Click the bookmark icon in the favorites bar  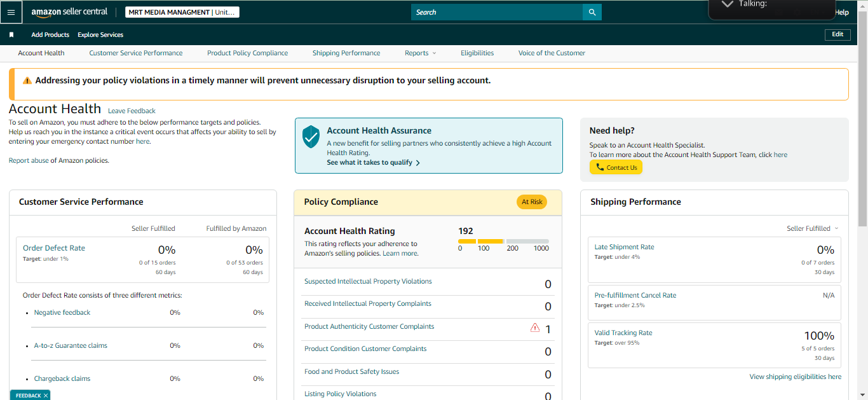(x=11, y=34)
